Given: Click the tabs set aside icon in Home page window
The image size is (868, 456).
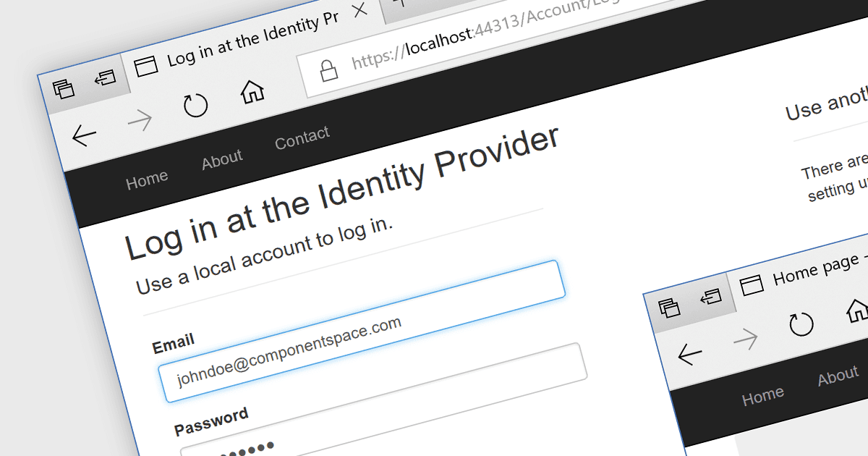Looking at the screenshot, I should pyautogui.click(x=670, y=308).
